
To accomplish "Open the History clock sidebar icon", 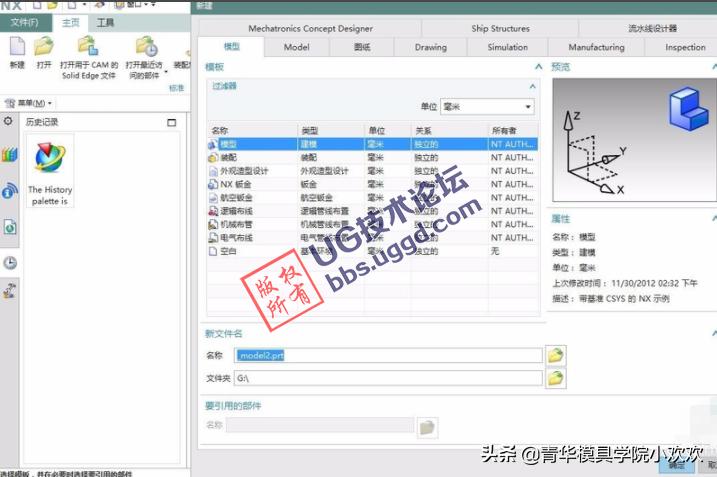I will tap(10, 263).
